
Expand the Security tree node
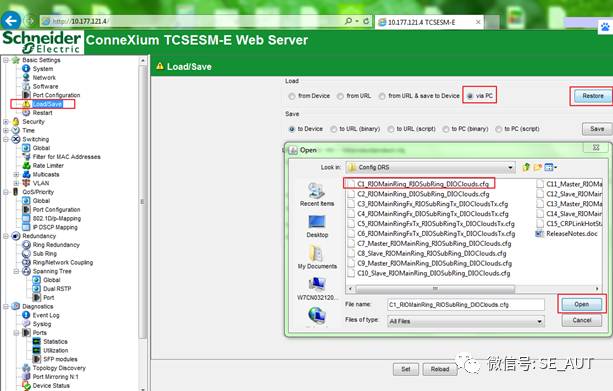tap(6, 122)
